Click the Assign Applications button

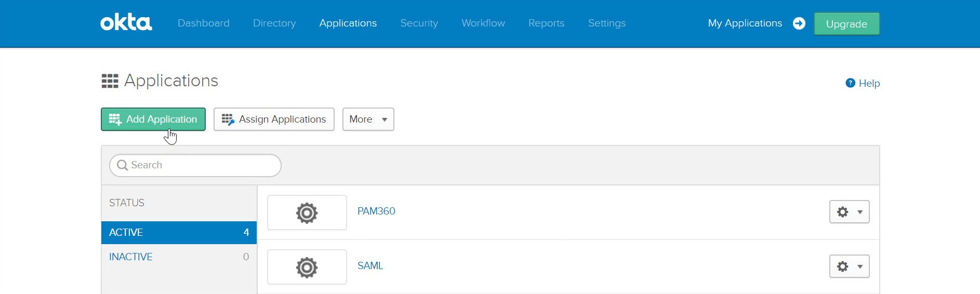pyautogui.click(x=274, y=119)
